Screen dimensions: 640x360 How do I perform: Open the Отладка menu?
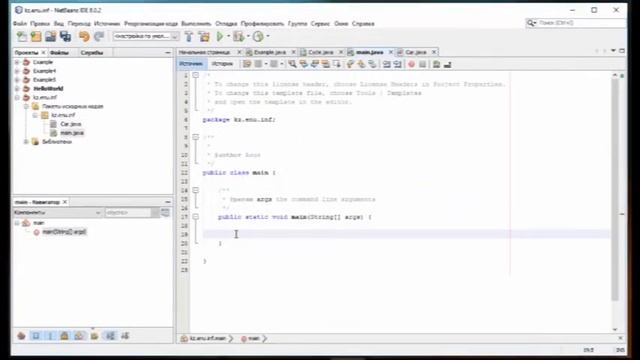click(226, 24)
